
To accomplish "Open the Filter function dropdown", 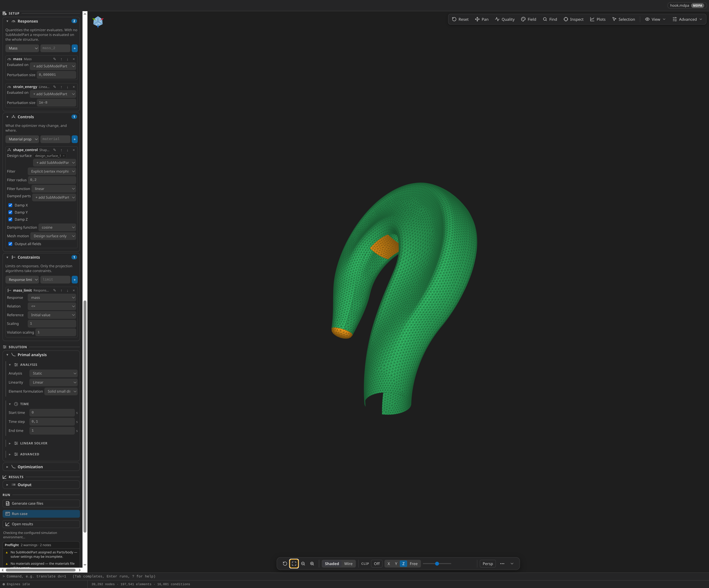I will tap(54, 189).
